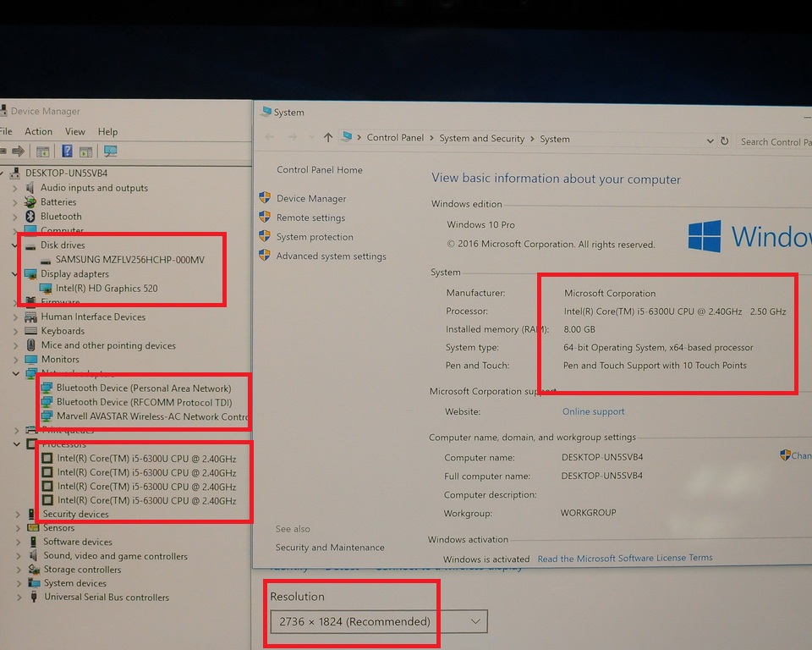This screenshot has height=650, width=812.
Task: Open the Device Manager link in System window
Action: pyautogui.click(x=311, y=199)
